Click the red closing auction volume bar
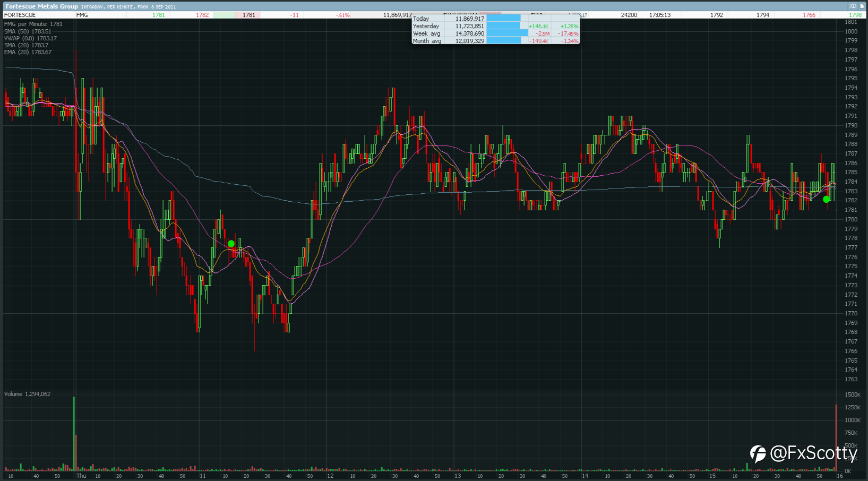 [836, 437]
